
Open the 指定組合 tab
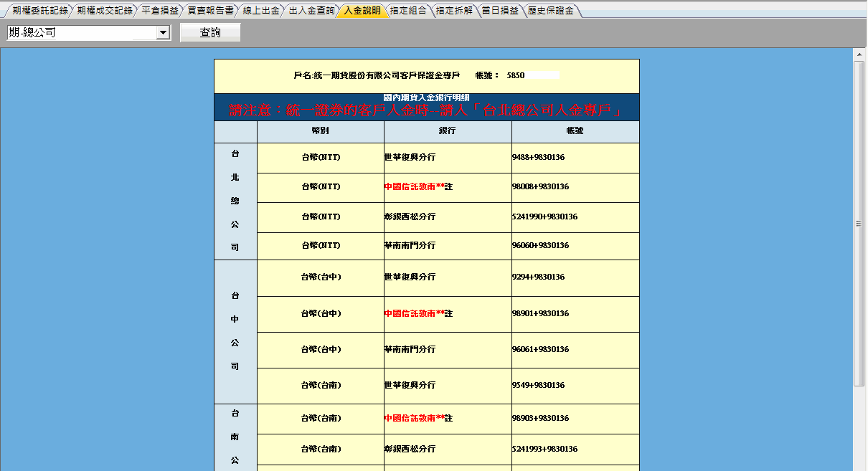pyautogui.click(x=408, y=11)
